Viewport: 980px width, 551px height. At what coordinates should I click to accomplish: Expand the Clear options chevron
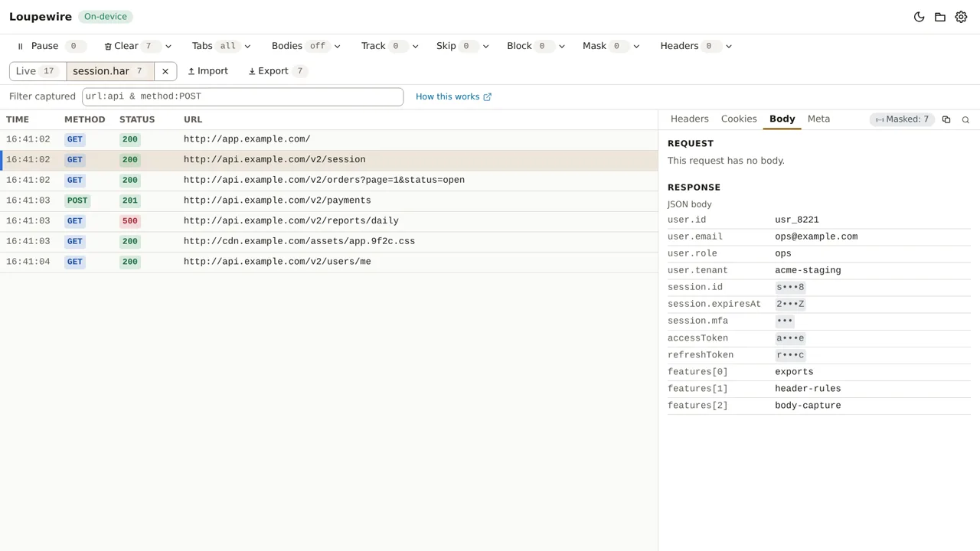click(x=168, y=47)
